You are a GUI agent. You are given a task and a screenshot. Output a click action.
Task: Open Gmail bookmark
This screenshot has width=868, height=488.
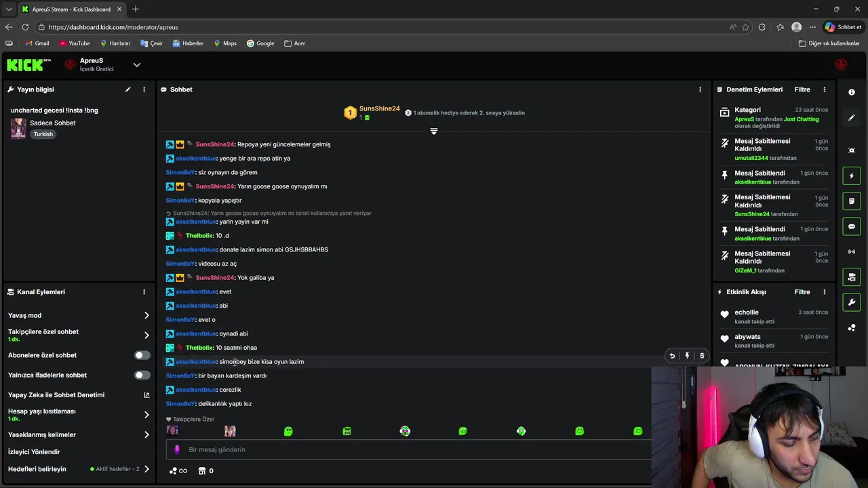click(x=37, y=43)
